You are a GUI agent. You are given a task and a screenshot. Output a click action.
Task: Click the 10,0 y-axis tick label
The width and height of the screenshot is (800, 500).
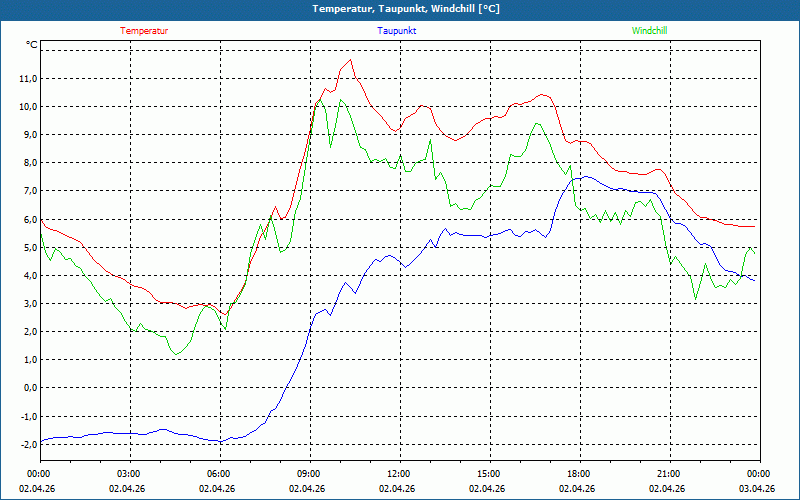[x=26, y=107]
